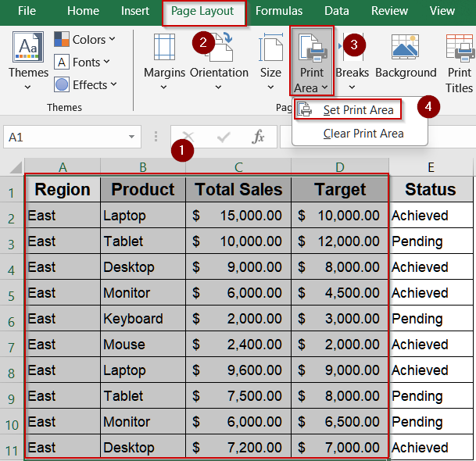Viewport: 476px width, 461px height.
Task: Select column E header
Action: click(431, 167)
